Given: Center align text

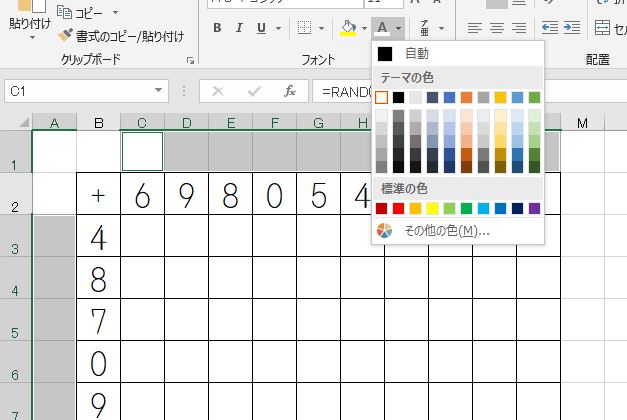Looking at the screenshot, I should tap(497, 28).
